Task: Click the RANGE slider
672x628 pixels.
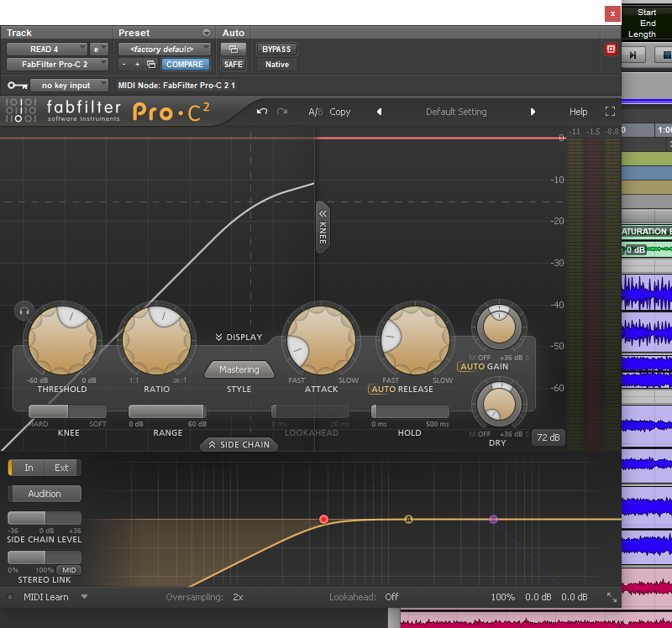Action: coord(167,411)
